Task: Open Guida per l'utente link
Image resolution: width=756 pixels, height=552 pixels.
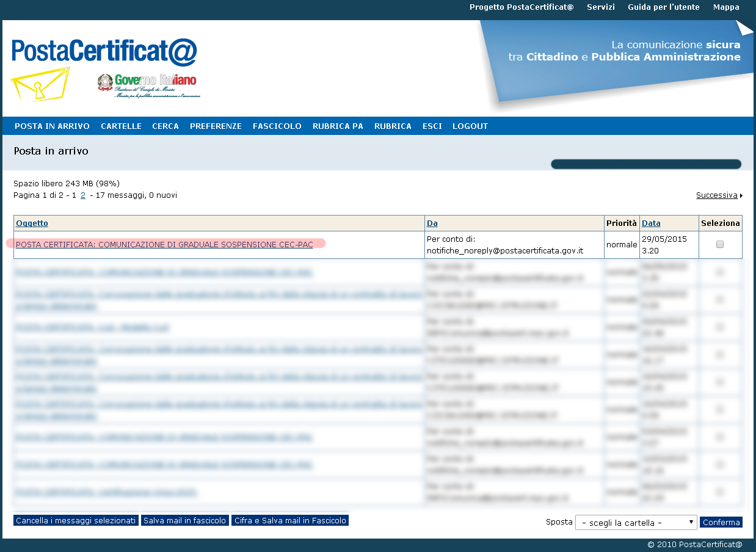Action: coord(664,7)
